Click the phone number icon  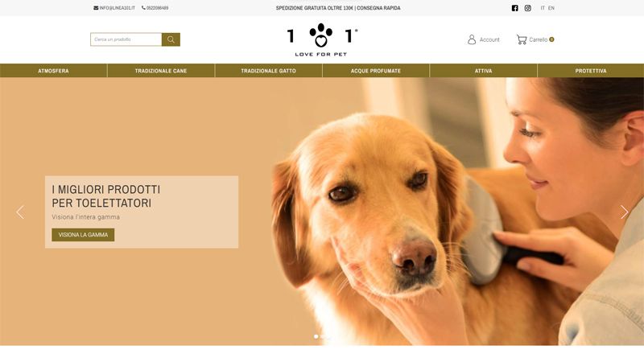[143, 8]
